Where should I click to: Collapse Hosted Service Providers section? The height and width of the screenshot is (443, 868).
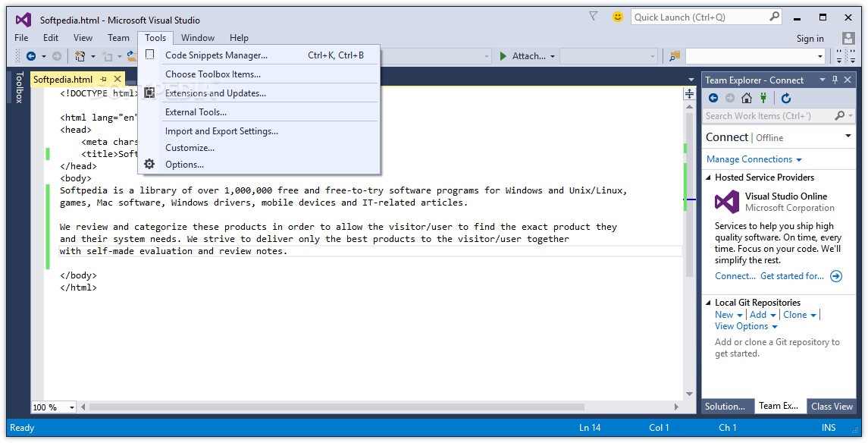pyautogui.click(x=709, y=178)
